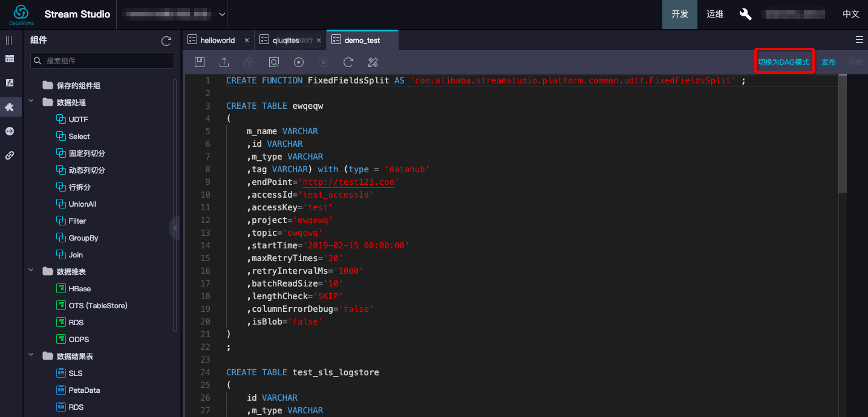Click the greyed-out stop icon in the toolbar
Image resolution: width=868 pixels, height=417 pixels.
pos(324,62)
